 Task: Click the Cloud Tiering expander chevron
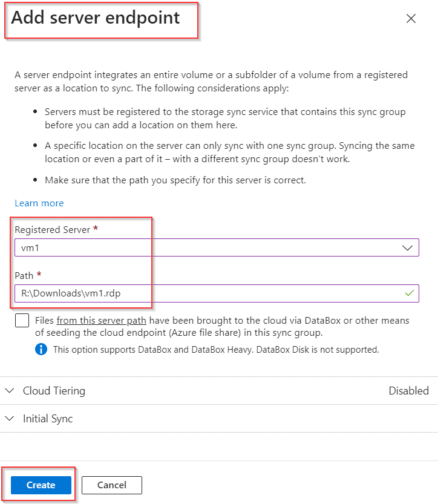[x=9, y=390]
